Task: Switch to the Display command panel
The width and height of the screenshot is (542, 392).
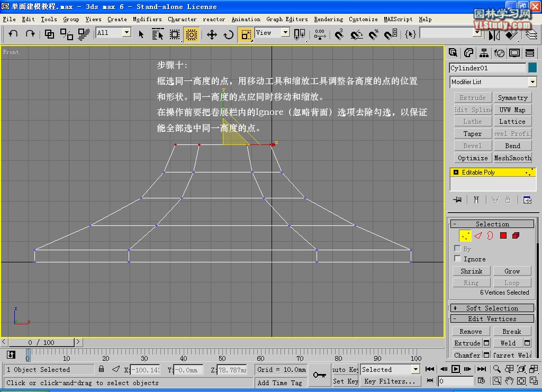Action: coord(514,53)
